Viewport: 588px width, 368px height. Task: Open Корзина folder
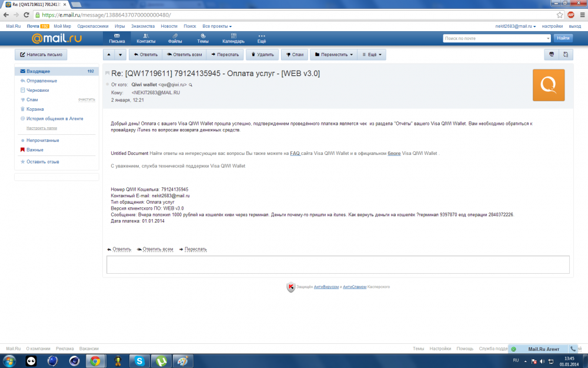(35, 109)
